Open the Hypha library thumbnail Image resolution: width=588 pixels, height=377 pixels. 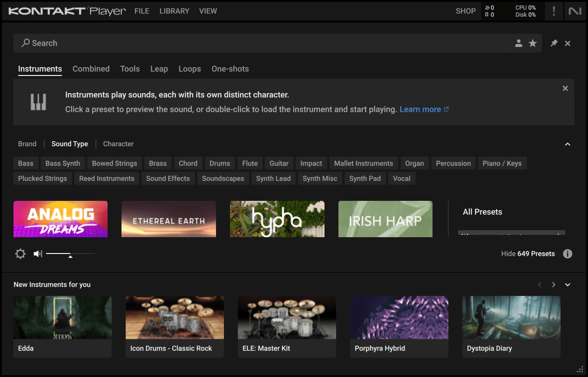pyautogui.click(x=277, y=219)
